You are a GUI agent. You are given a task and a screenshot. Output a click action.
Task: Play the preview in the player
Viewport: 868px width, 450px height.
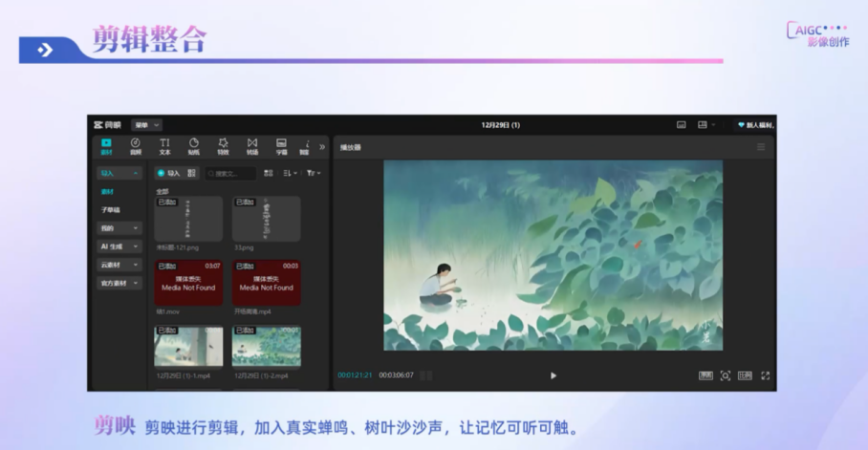tap(553, 375)
